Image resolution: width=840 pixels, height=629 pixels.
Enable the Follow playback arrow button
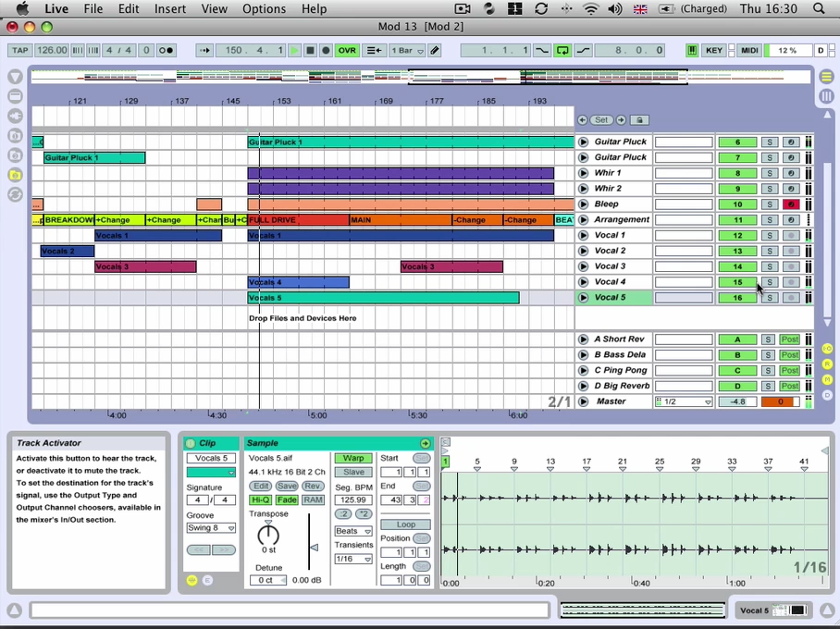pos(204,50)
